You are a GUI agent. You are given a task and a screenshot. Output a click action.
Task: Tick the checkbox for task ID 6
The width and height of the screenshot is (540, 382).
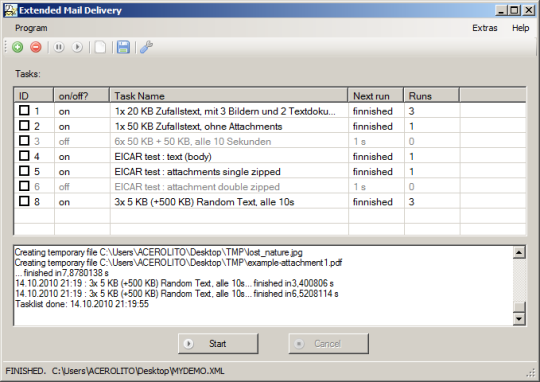pos(24,186)
